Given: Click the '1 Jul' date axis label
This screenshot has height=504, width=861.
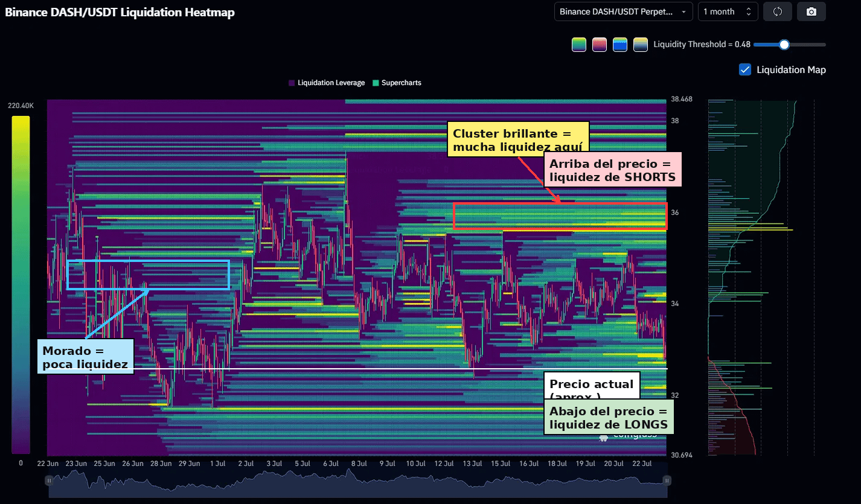Looking at the screenshot, I should tap(217, 464).
